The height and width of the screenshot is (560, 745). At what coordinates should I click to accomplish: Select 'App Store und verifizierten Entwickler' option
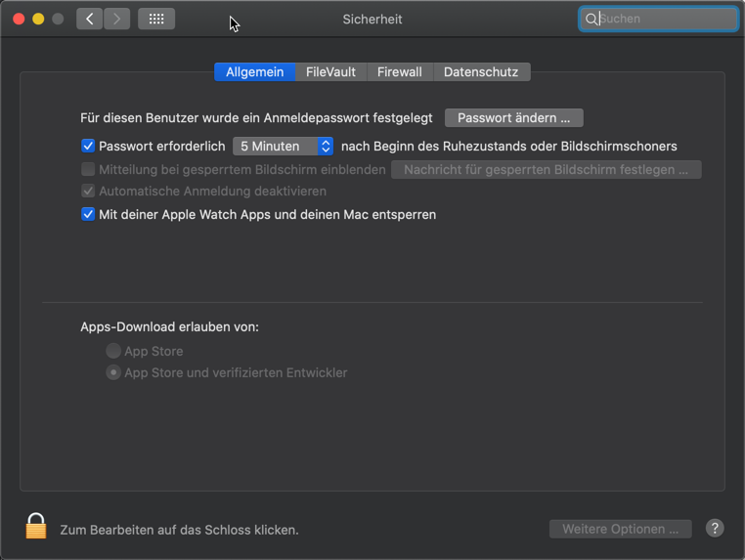point(113,372)
